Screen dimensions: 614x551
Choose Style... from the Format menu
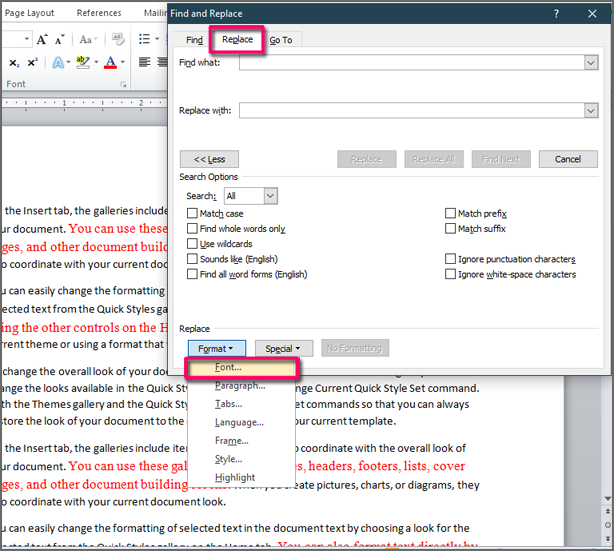pos(242,459)
